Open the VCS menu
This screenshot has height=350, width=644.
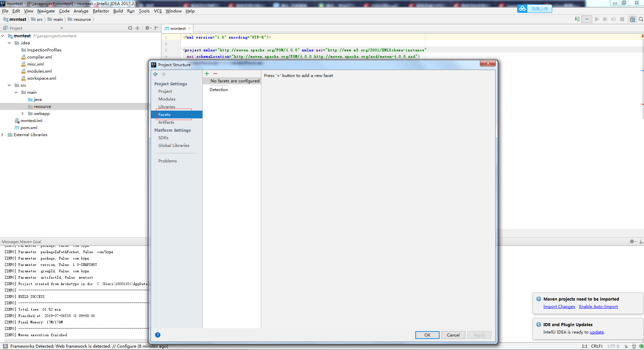tap(158, 11)
